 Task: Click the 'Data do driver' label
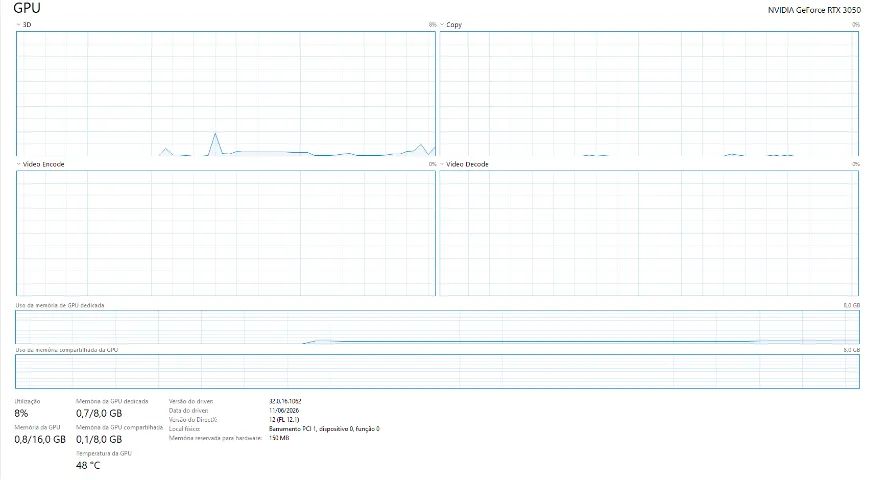(x=189, y=410)
